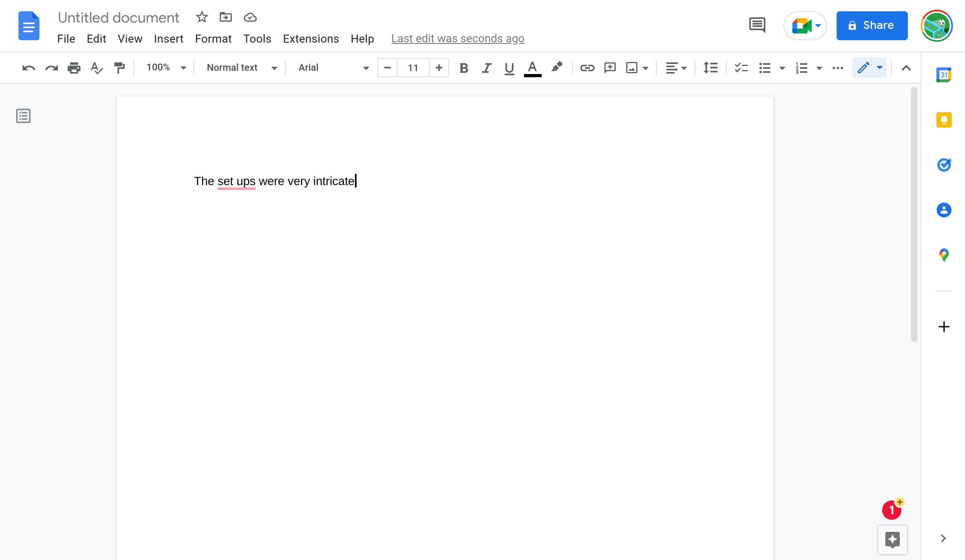Click the insert link icon
The image size is (965, 560).
(586, 67)
